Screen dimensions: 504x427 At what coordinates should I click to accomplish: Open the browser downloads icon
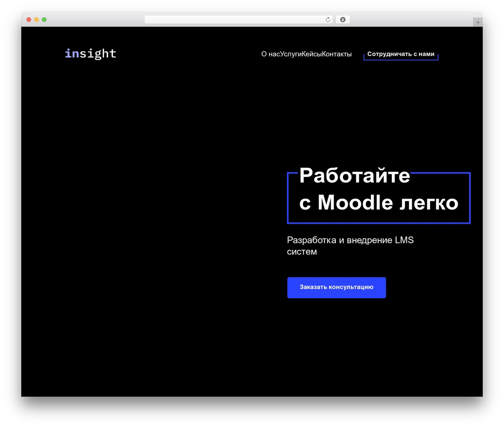pyautogui.click(x=343, y=20)
